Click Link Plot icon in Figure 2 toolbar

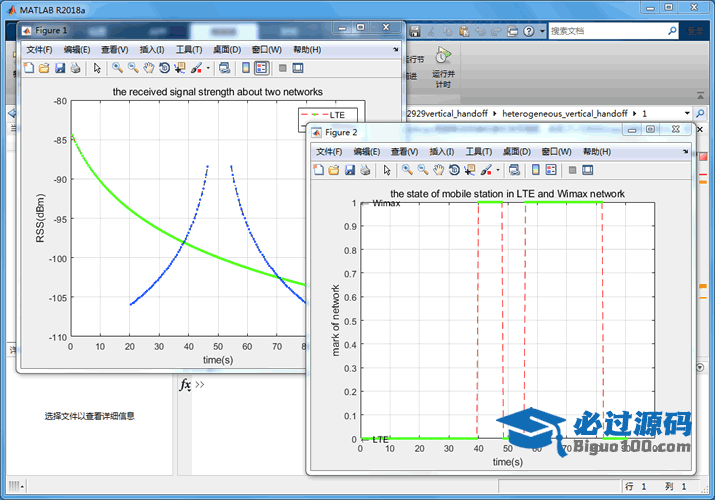pos(514,170)
